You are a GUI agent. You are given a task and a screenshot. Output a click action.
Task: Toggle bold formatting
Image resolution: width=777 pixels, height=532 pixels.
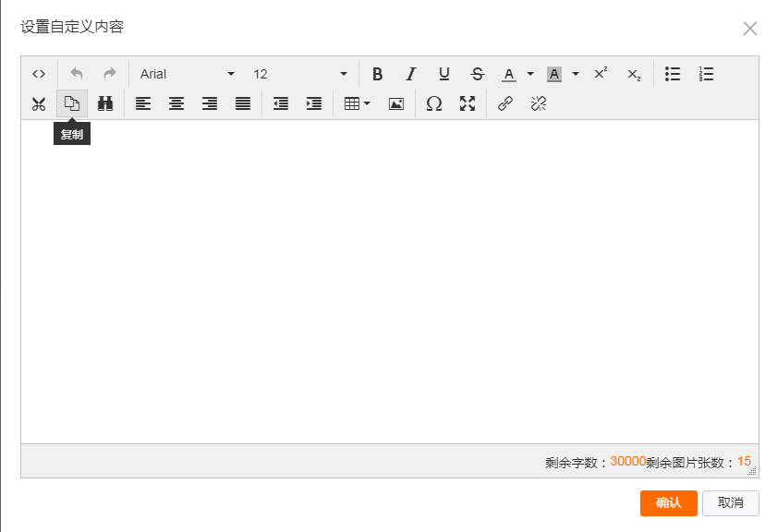[x=377, y=74]
